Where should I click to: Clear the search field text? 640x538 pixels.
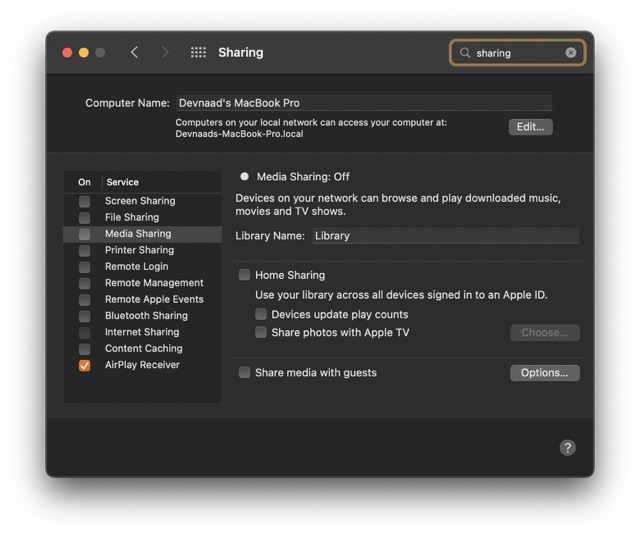(571, 53)
